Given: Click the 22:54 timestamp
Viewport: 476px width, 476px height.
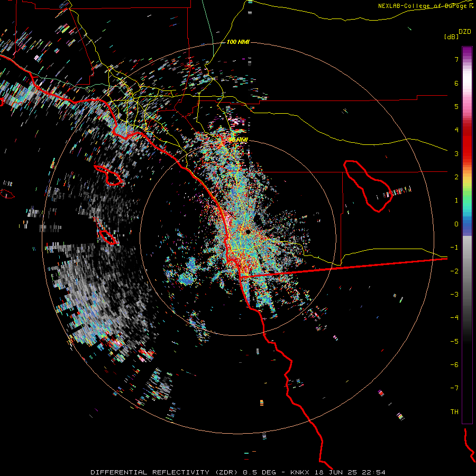Looking at the screenshot, I should pos(374,472).
